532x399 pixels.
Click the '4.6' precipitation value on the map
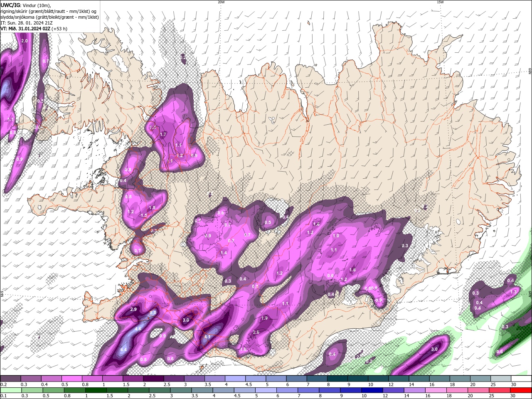coord(138,329)
